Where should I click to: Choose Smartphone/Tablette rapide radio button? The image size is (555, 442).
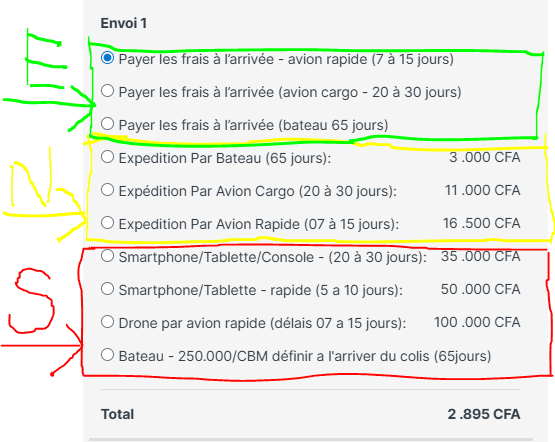(107, 289)
